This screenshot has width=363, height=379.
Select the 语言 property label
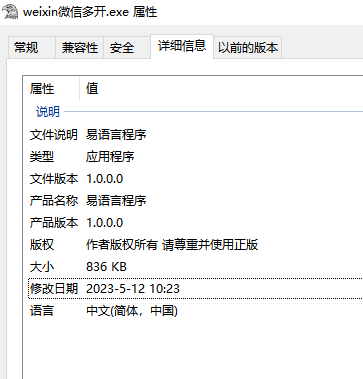tap(42, 311)
